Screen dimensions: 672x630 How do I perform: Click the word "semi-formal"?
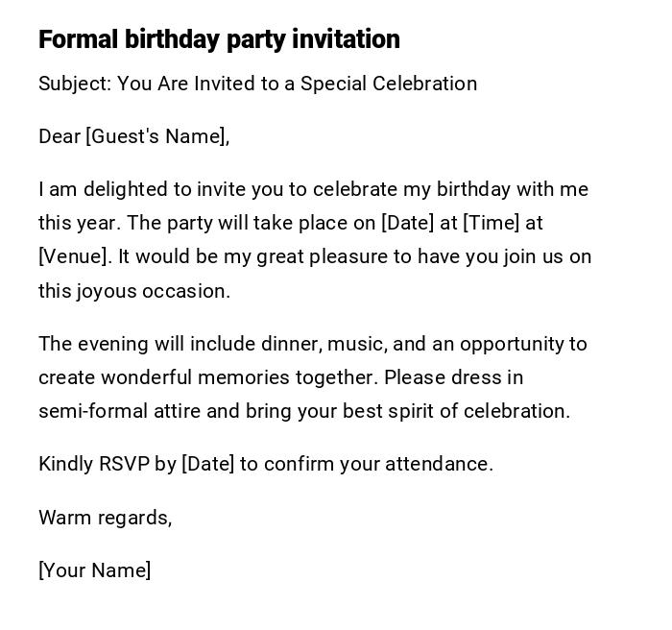click(x=84, y=411)
